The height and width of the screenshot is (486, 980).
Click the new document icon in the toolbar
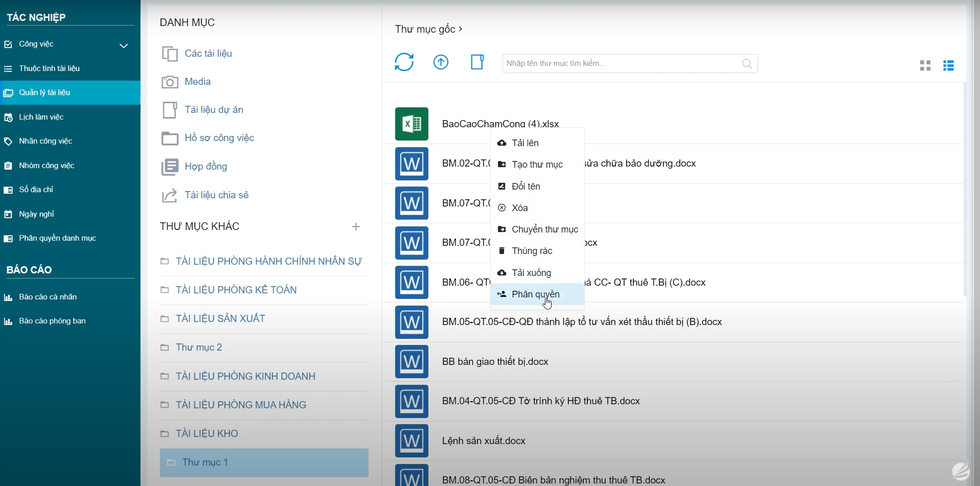[477, 62]
